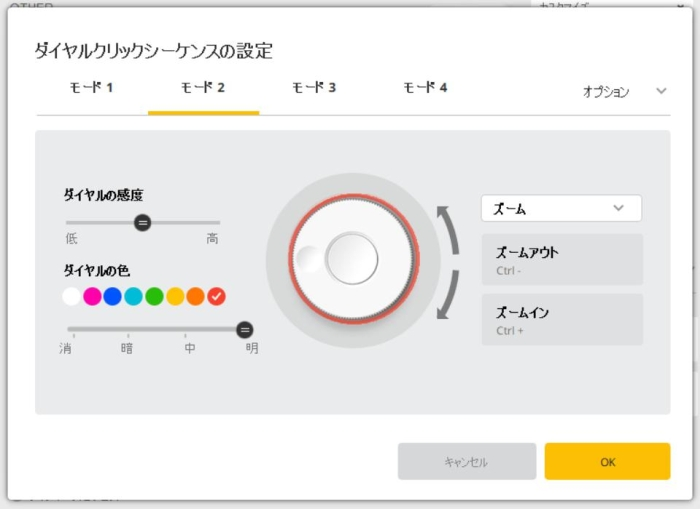Select the pink dial color

[x=92, y=296]
